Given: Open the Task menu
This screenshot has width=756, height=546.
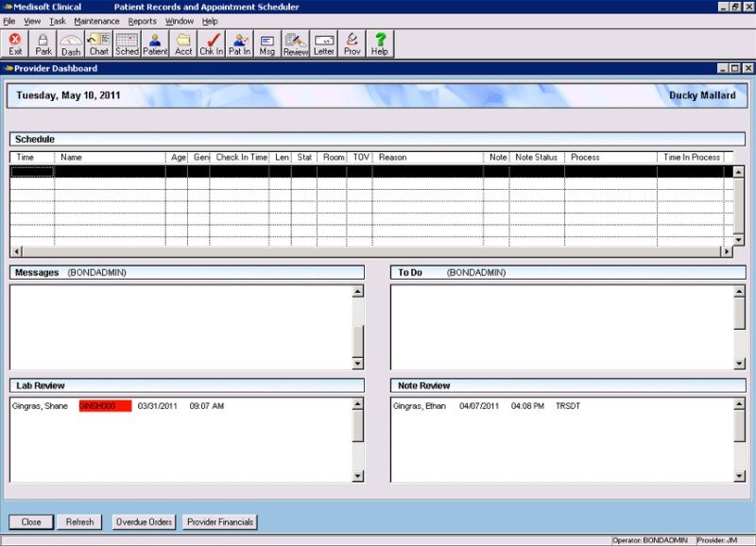Looking at the screenshot, I should point(58,21).
